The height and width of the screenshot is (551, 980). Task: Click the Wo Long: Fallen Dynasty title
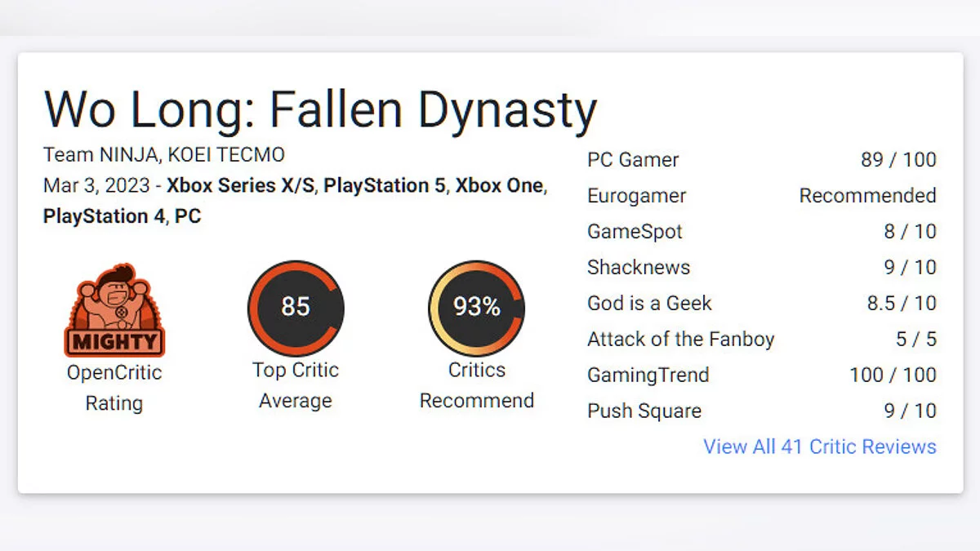pyautogui.click(x=320, y=110)
